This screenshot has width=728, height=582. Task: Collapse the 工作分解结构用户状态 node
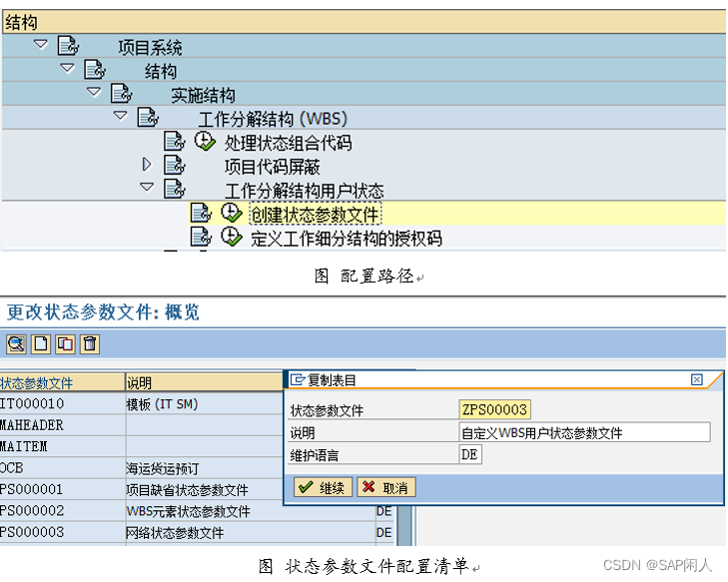tap(147, 187)
